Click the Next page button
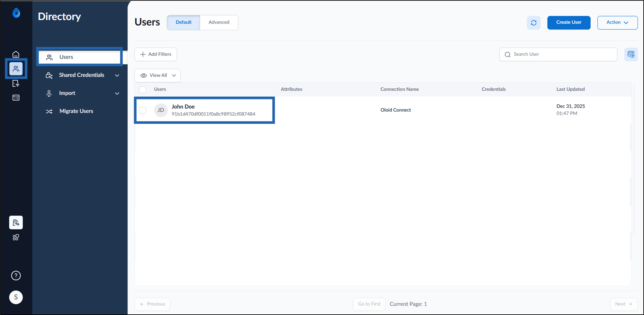The height and width of the screenshot is (315, 644). (624, 304)
